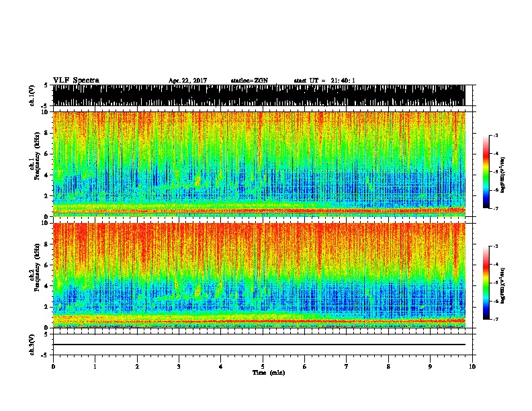Click the "5" tick on ch.1(V) axis
The image size is (532, 411).
46,85
